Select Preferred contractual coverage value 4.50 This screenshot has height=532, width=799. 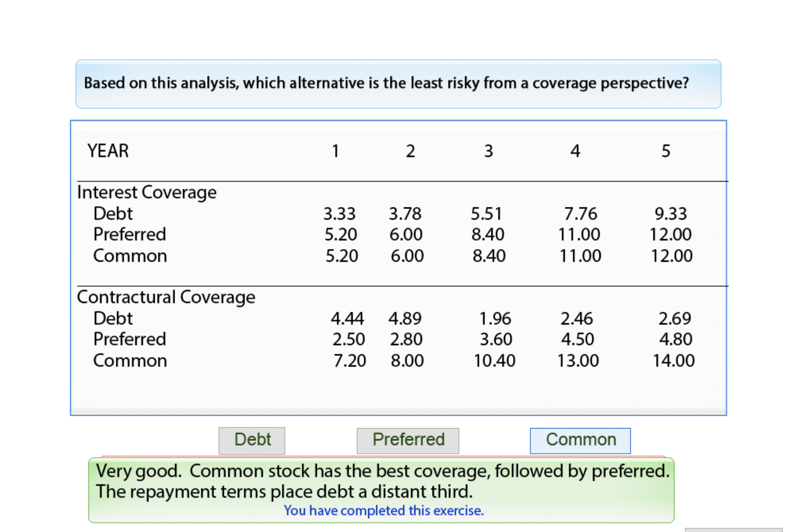pyautogui.click(x=578, y=339)
